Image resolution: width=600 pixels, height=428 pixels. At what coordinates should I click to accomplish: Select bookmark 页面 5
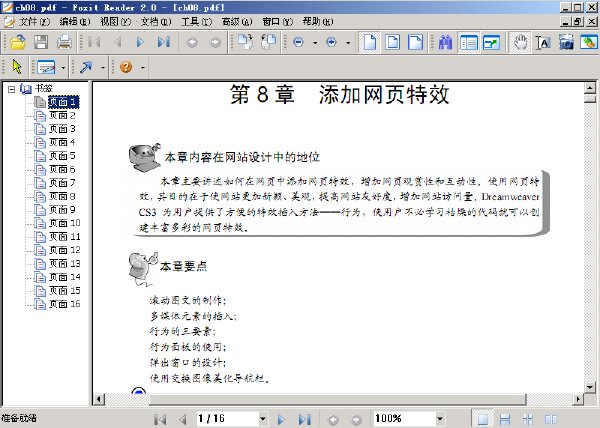tap(62, 156)
